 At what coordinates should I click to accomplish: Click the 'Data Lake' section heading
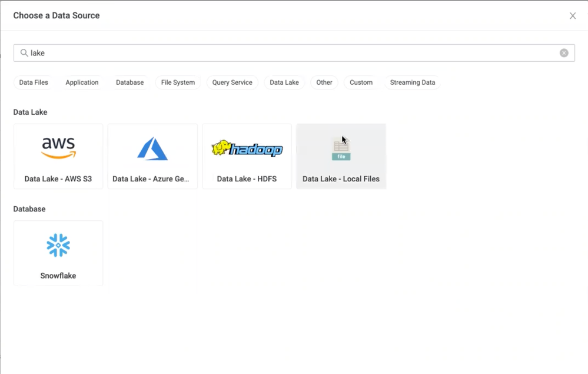point(31,112)
